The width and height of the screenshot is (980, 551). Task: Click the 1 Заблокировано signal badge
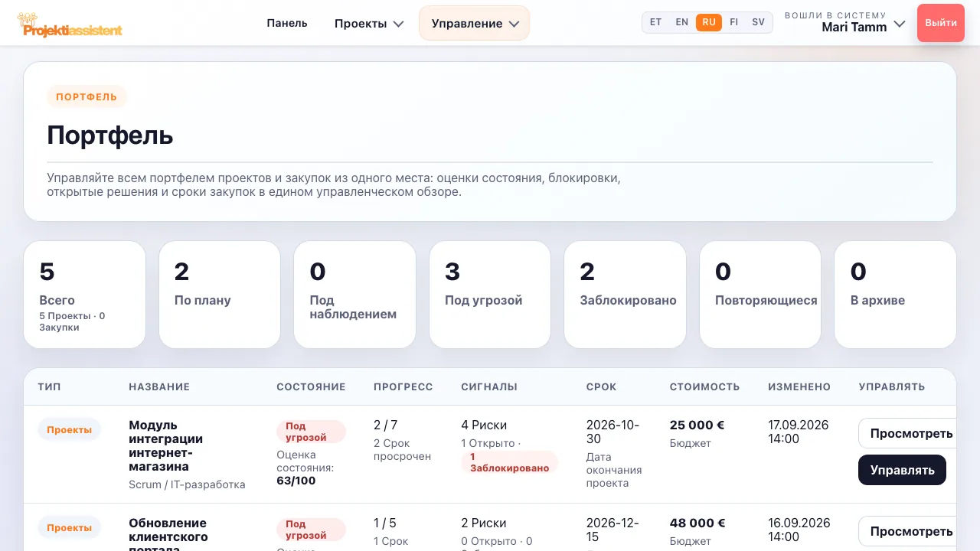tap(510, 462)
